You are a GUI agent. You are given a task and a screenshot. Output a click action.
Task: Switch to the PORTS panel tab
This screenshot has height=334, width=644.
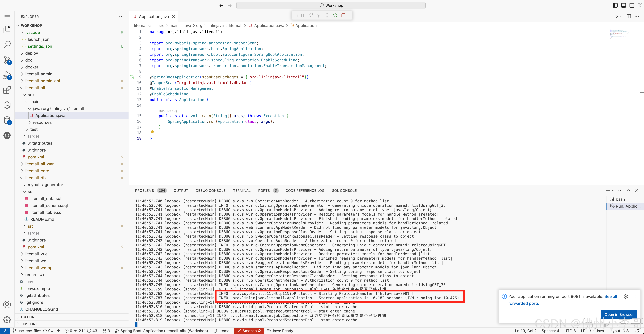click(x=264, y=191)
